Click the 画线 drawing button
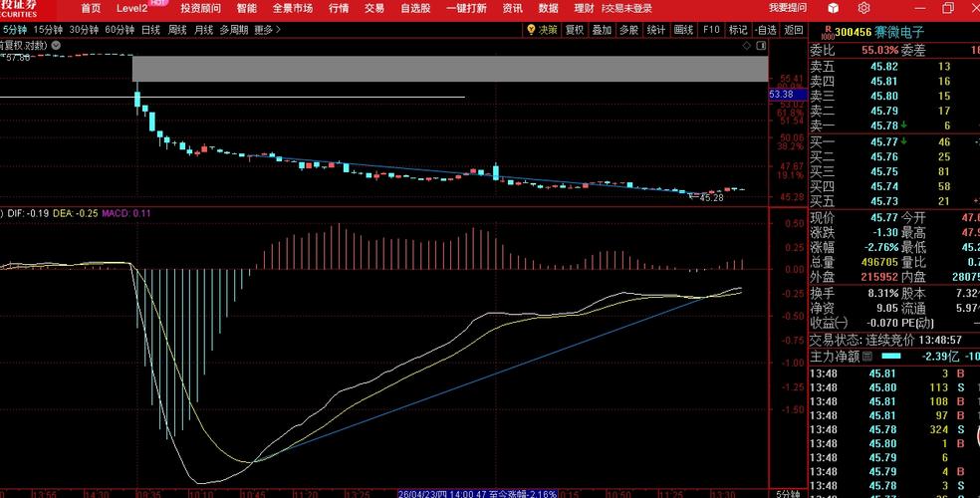Screen dimensions: 980x498 coord(684,29)
